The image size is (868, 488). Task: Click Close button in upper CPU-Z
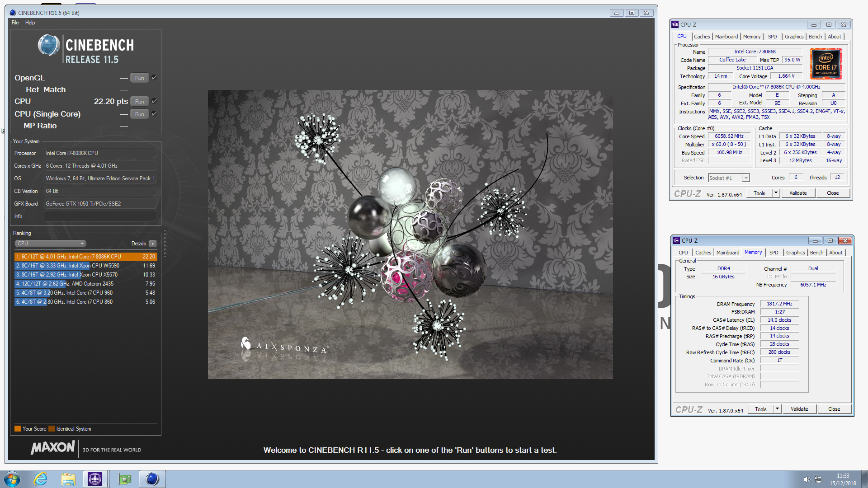pos(833,193)
